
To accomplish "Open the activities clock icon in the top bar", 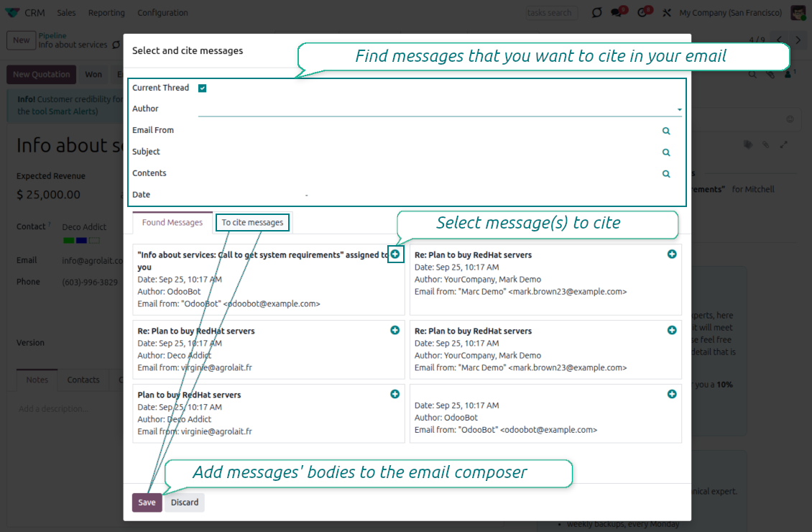I will click(641, 12).
